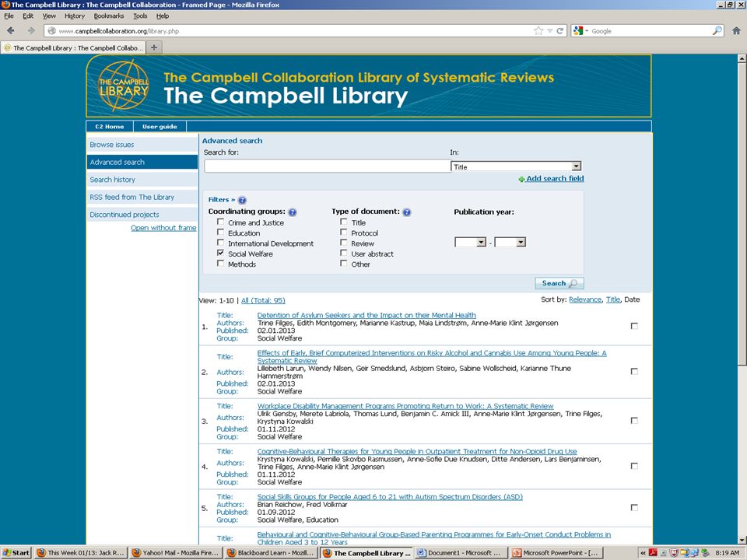
Task: Open a new tab with plus button
Action: pyautogui.click(x=153, y=47)
